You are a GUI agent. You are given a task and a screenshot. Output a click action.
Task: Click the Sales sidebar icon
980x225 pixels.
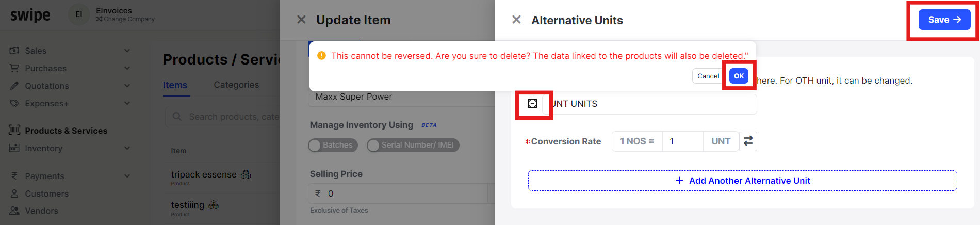click(x=14, y=51)
